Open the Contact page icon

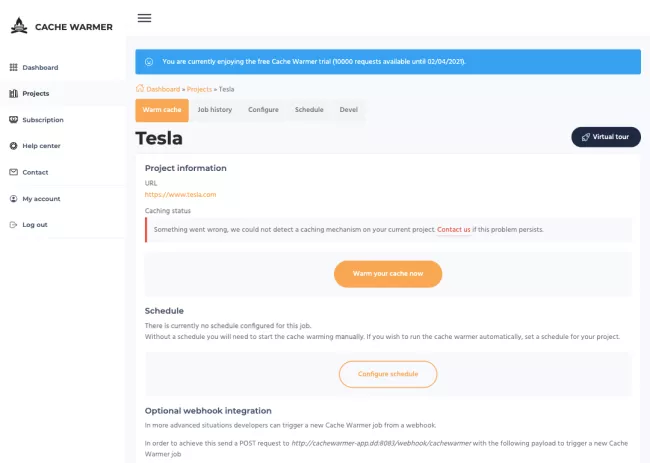pos(13,172)
